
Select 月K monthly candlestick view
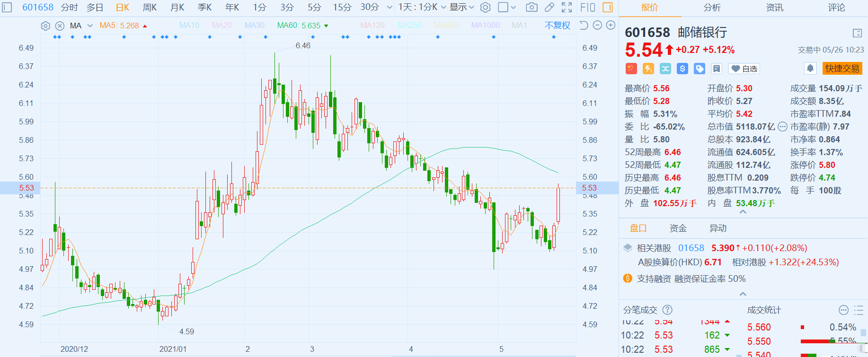pos(177,7)
